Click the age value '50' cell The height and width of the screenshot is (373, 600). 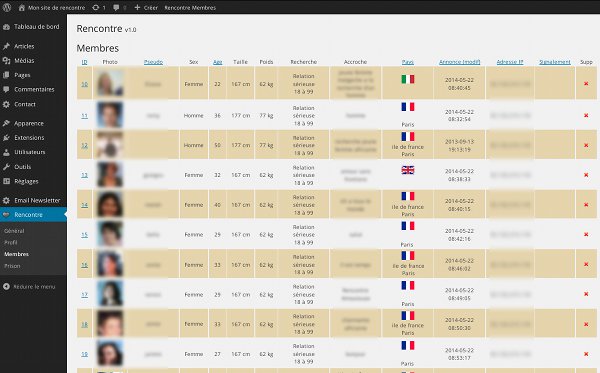[217, 145]
